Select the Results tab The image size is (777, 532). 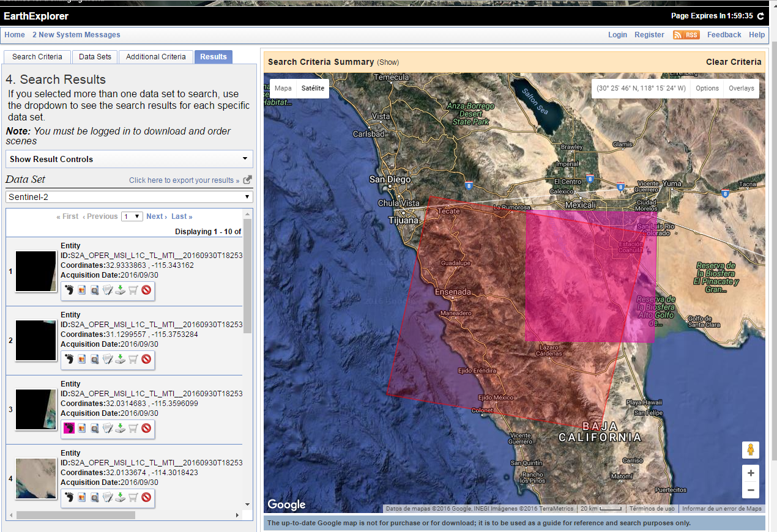pyautogui.click(x=214, y=57)
